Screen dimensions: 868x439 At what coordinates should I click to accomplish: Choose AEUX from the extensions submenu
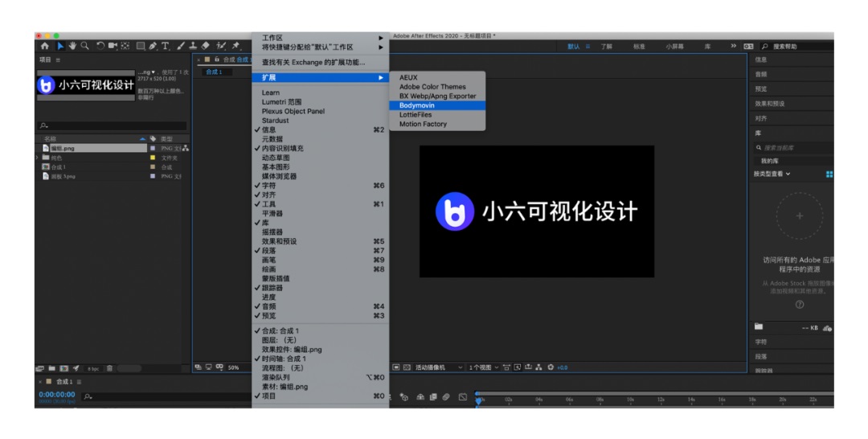(437, 77)
